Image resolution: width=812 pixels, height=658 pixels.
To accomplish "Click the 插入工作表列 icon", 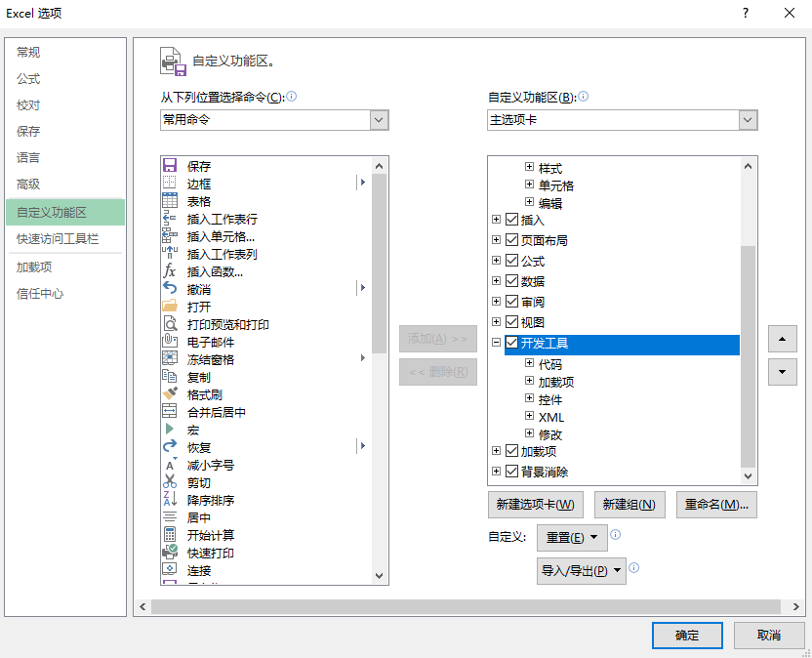I will point(170,254).
